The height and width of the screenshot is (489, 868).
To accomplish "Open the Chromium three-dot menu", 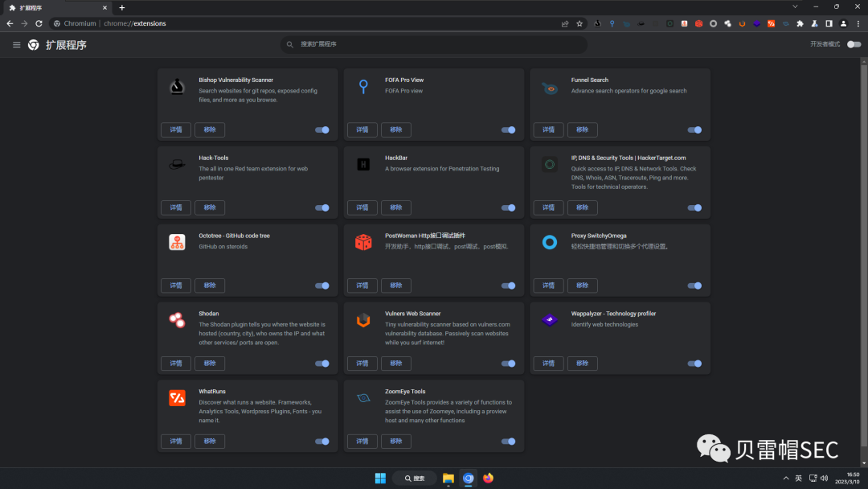I will click(x=858, y=24).
